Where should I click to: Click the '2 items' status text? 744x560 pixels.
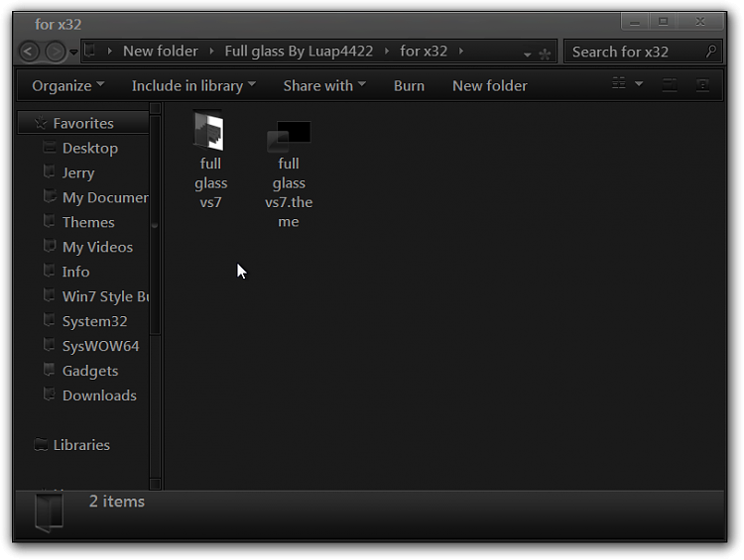point(117,502)
